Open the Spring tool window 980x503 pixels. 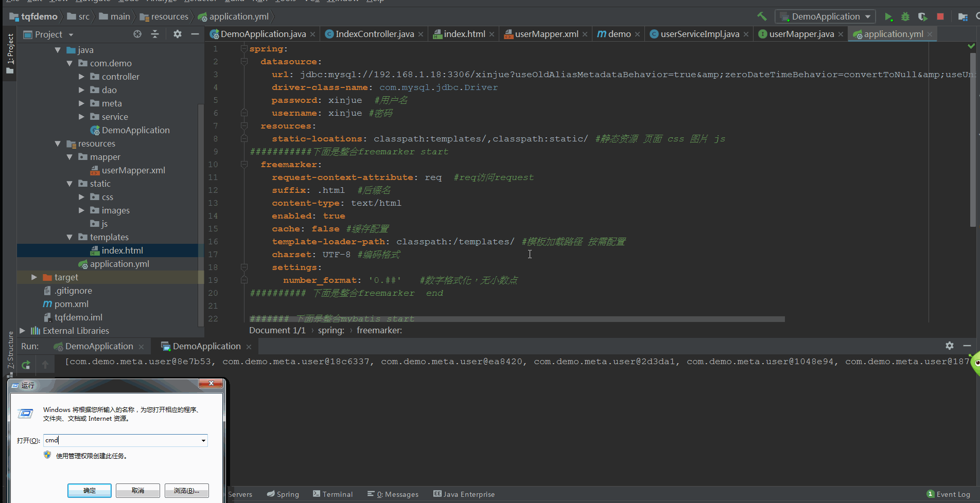(283, 494)
